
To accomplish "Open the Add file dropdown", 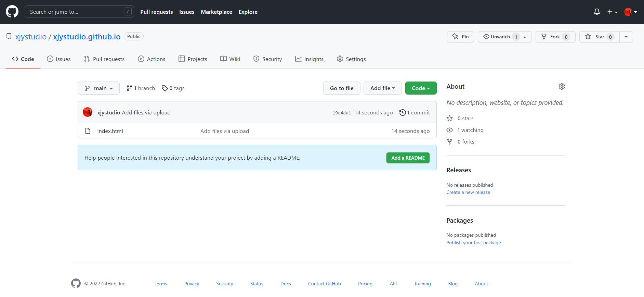I will (x=382, y=88).
